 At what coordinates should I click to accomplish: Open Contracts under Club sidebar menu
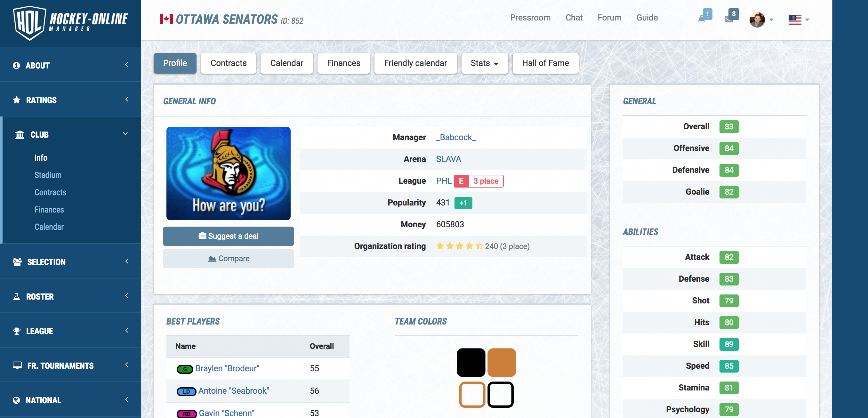(50, 192)
